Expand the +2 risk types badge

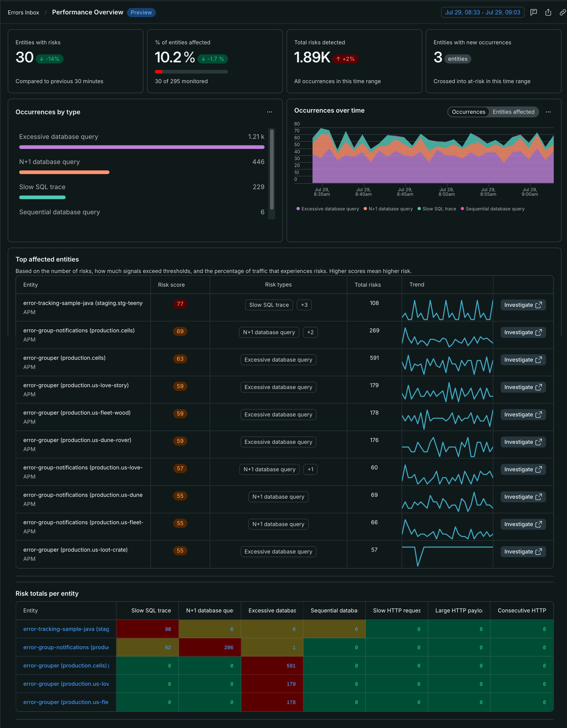point(310,332)
